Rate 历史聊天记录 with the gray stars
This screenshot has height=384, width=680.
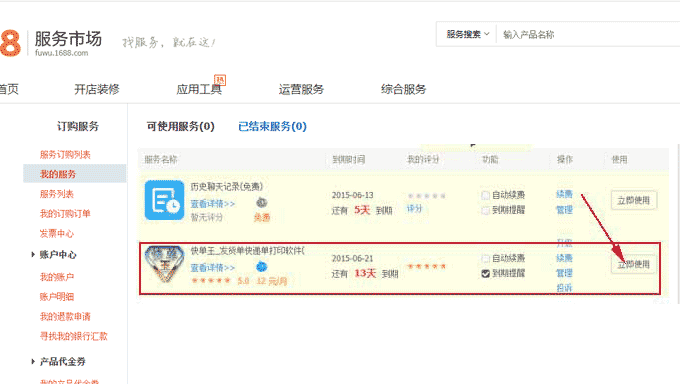[x=427, y=196]
